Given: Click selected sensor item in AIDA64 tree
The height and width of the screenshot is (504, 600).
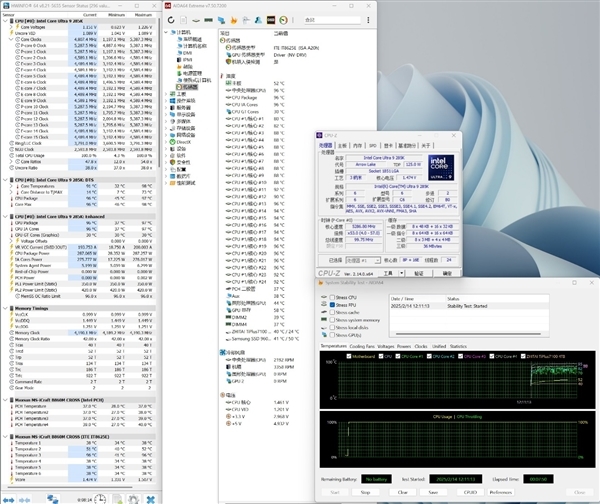Looking at the screenshot, I should 187,87.
